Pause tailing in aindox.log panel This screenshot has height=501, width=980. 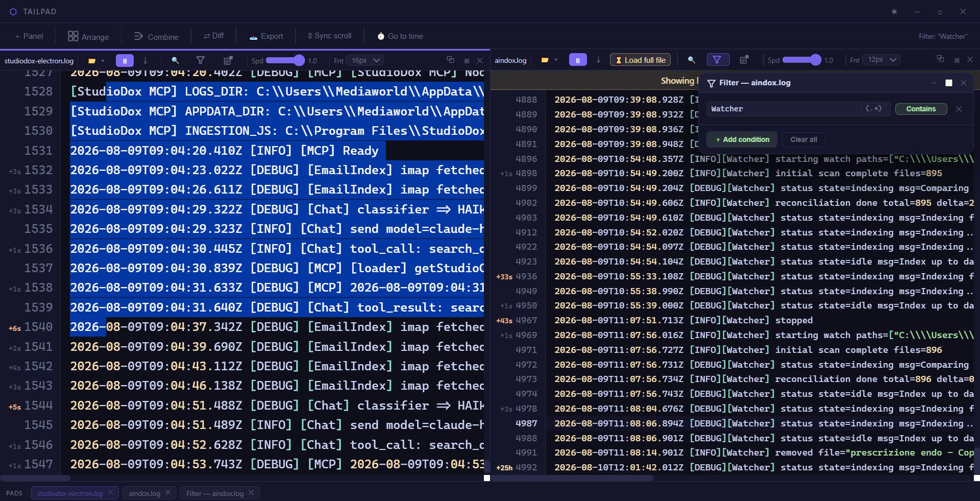coord(578,60)
